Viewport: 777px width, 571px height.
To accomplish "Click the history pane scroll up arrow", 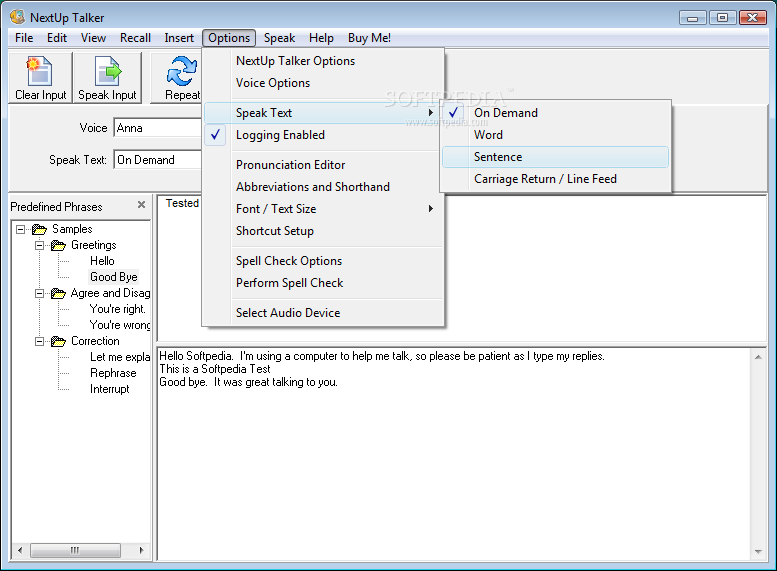I will click(758, 357).
